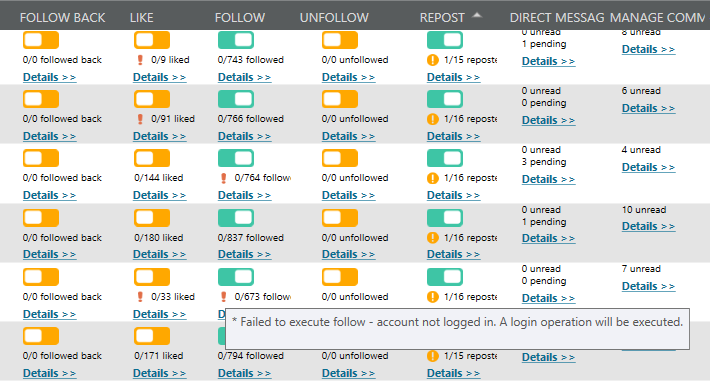The image size is (710, 389).
Task: Sort by the UNFOLLOW column header
Action: pos(334,18)
